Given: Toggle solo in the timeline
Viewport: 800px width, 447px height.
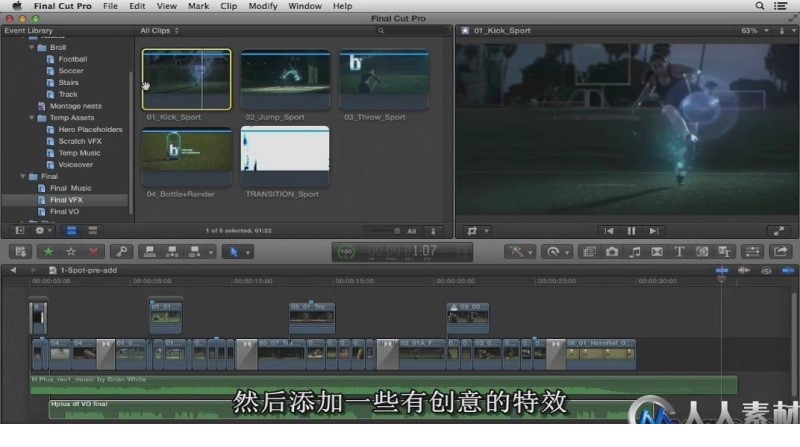Looking at the screenshot, I should pos(766,270).
